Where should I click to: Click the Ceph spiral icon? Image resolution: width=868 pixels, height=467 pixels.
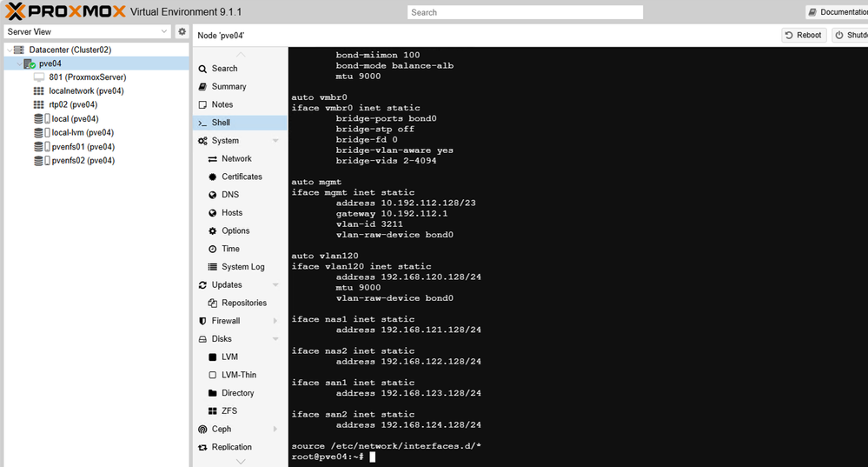[x=202, y=430]
